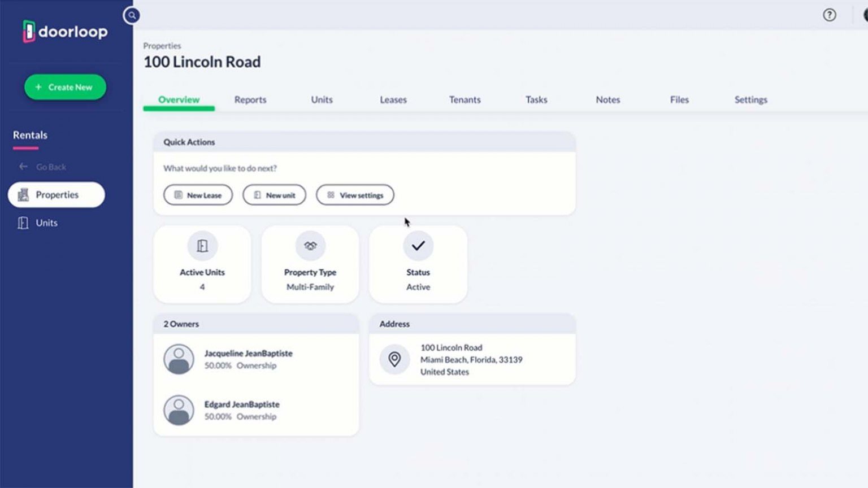Viewport: 868px width, 488px height.
Task: Click Edgard JeanBaptiste's avatar icon
Action: coord(179,410)
